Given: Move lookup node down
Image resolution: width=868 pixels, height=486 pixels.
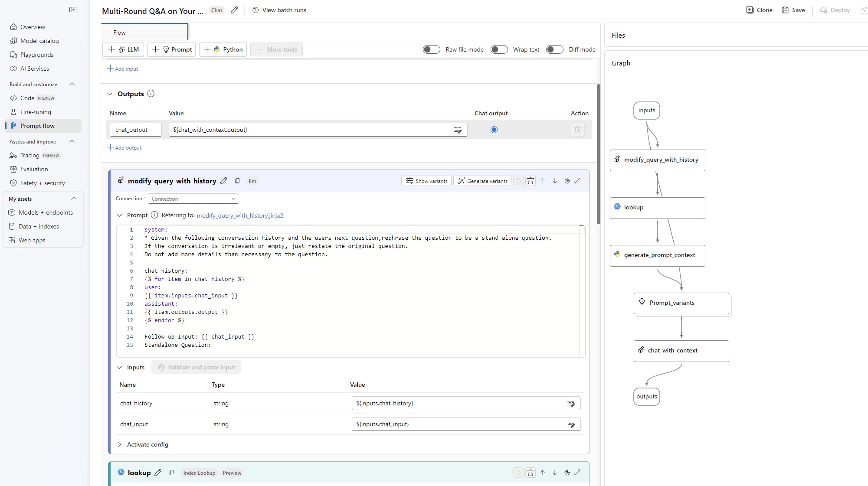Looking at the screenshot, I should tap(555, 473).
